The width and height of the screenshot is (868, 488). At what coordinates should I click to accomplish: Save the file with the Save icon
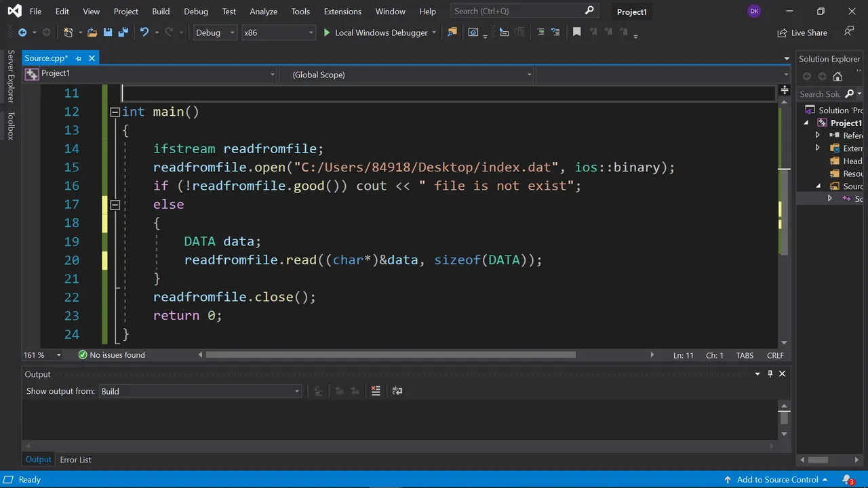[108, 33]
